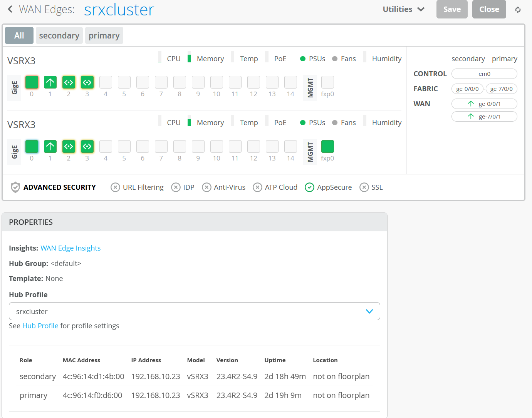The height and width of the screenshot is (418, 532).
Task: Select port 4 on first VSRX3 row
Action: click(x=106, y=82)
